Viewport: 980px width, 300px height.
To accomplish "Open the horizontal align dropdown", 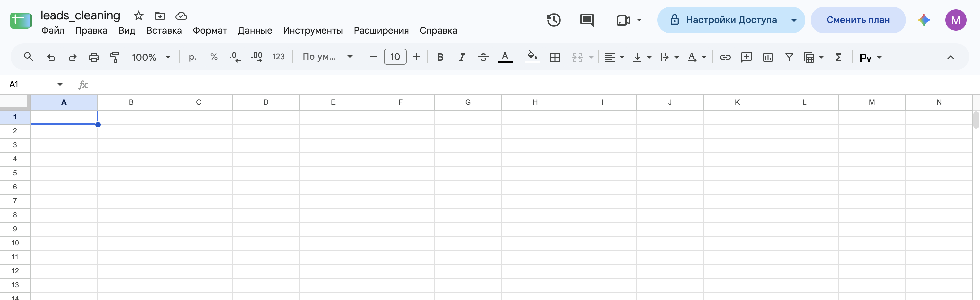I will coord(614,57).
